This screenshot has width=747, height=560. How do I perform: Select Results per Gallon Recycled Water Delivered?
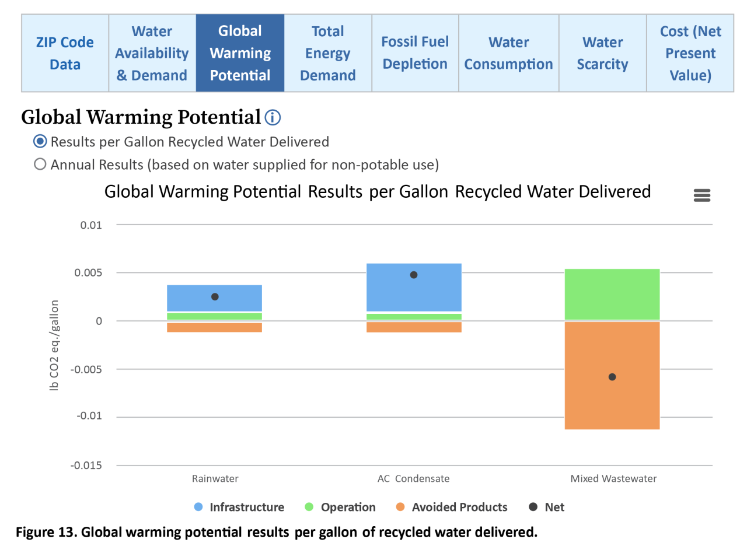pos(40,142)
